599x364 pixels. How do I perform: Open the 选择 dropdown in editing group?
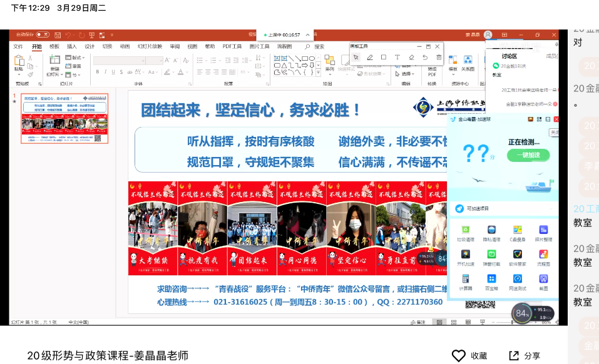tap(406, 73)
